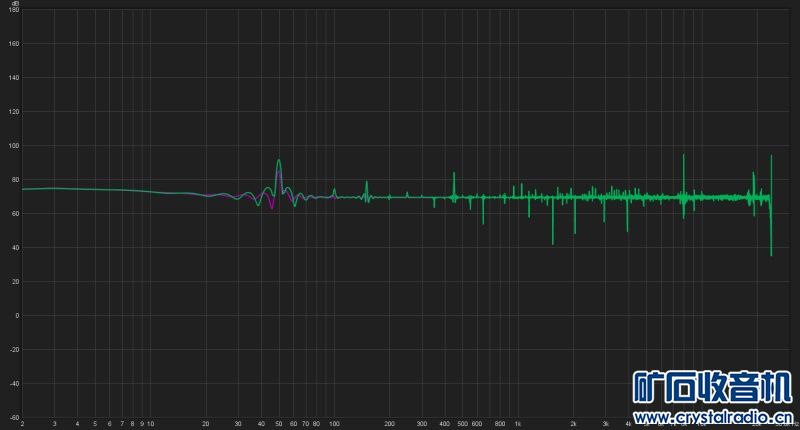The image size is (800, 430).
Task: Click the 200 Hz frequency axis label
Action: point(389,424)
